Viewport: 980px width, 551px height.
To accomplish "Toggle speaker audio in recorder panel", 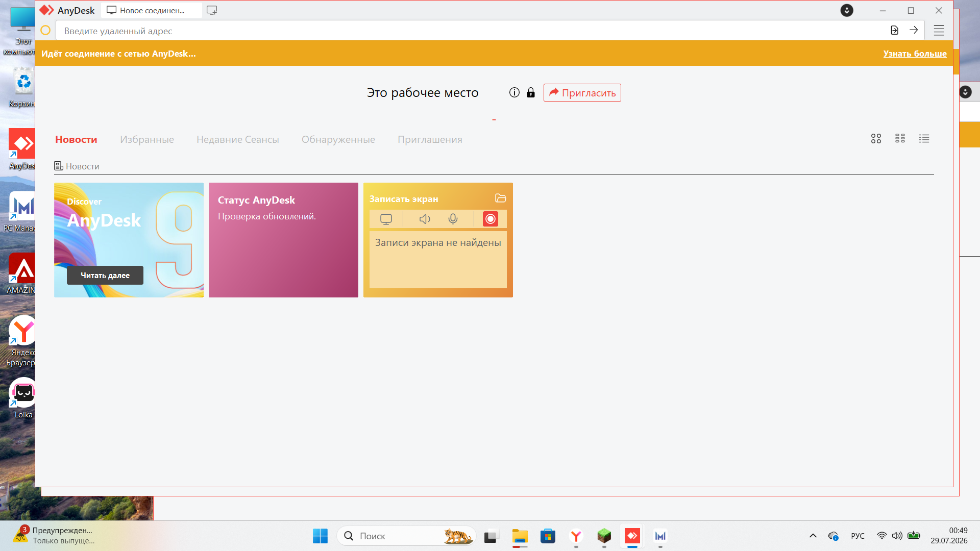I will pos(425,219).
